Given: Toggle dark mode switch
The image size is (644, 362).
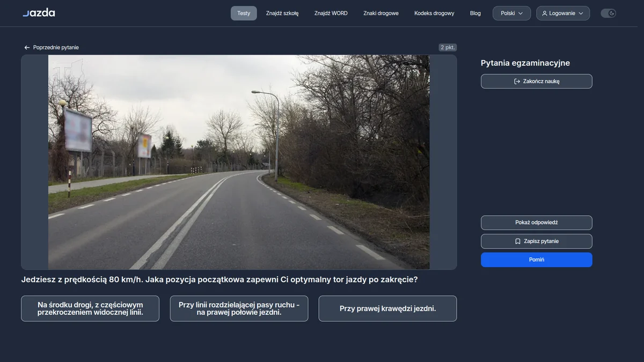Looking at the screenshot, I should pos(608,13).
